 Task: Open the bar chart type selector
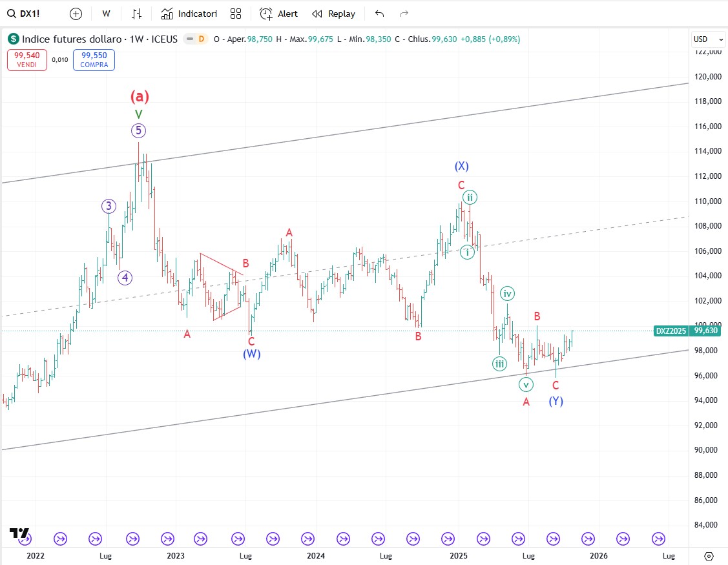[136, 14]
